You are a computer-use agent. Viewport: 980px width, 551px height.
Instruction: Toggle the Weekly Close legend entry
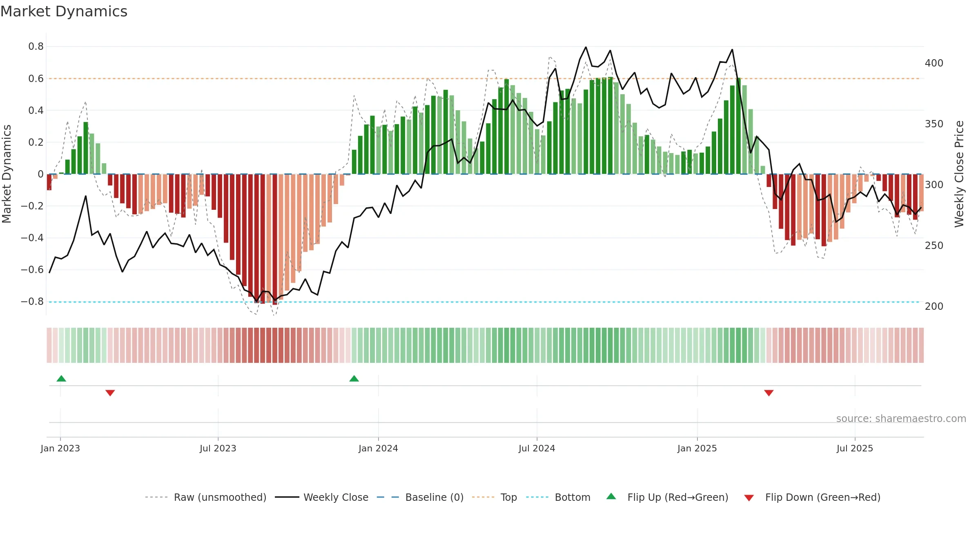point(321,497)
